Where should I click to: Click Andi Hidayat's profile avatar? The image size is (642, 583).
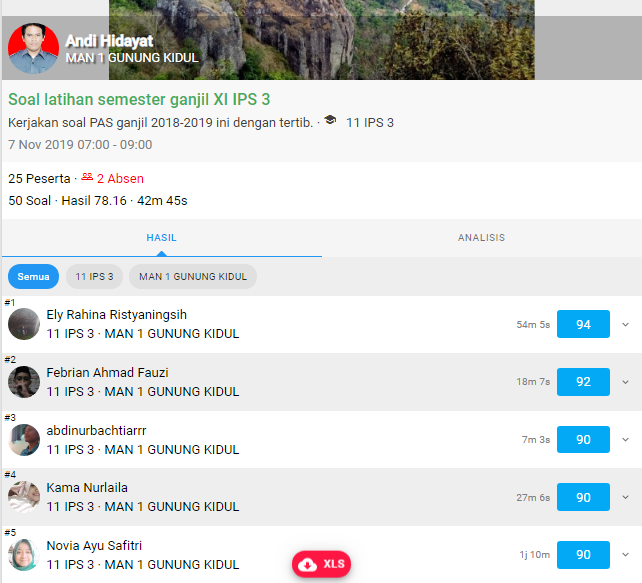tap(33, 49)
